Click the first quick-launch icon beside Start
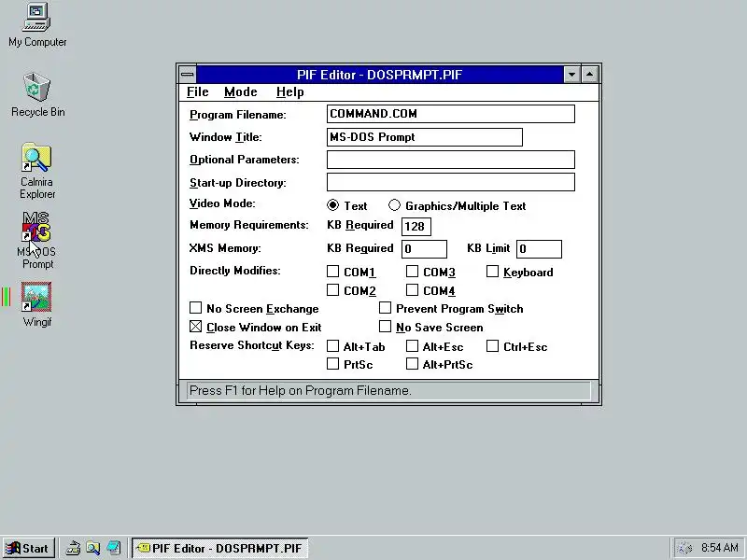The height and width of the screenshot is (560, 747). 73,548
